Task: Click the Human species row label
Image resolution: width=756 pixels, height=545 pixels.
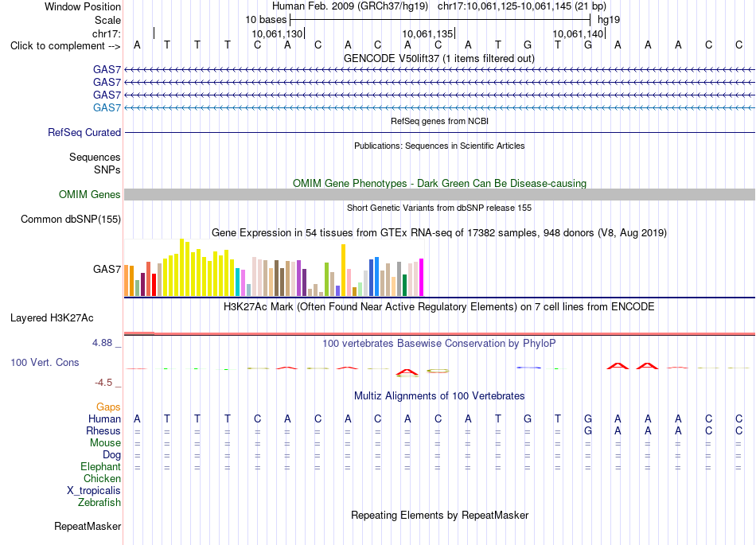Action: pyautogui.click(x=104, y=419)
